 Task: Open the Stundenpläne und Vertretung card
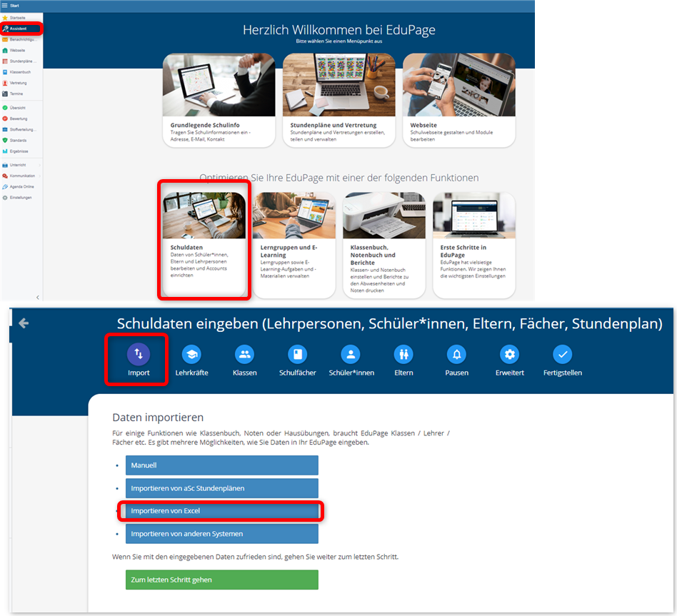click(339, 100)
